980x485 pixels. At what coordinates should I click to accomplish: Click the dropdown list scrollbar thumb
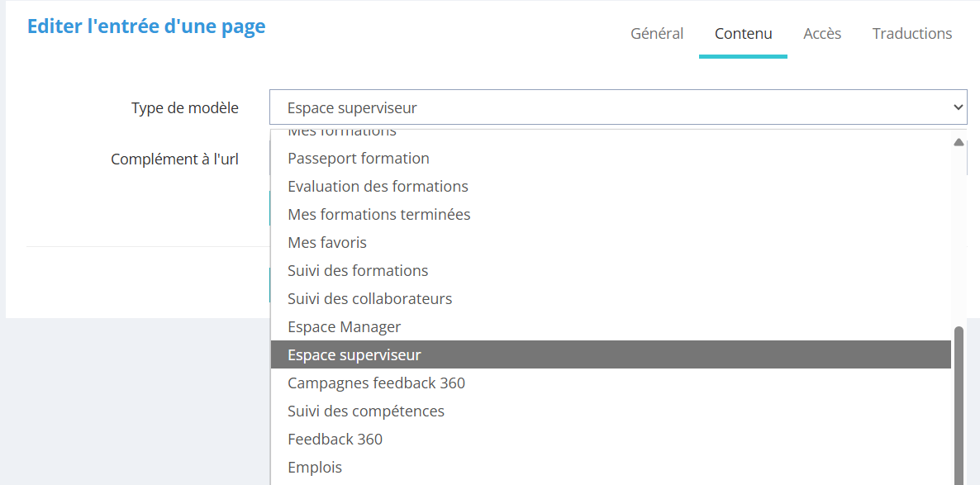click(x=959, y=405)
